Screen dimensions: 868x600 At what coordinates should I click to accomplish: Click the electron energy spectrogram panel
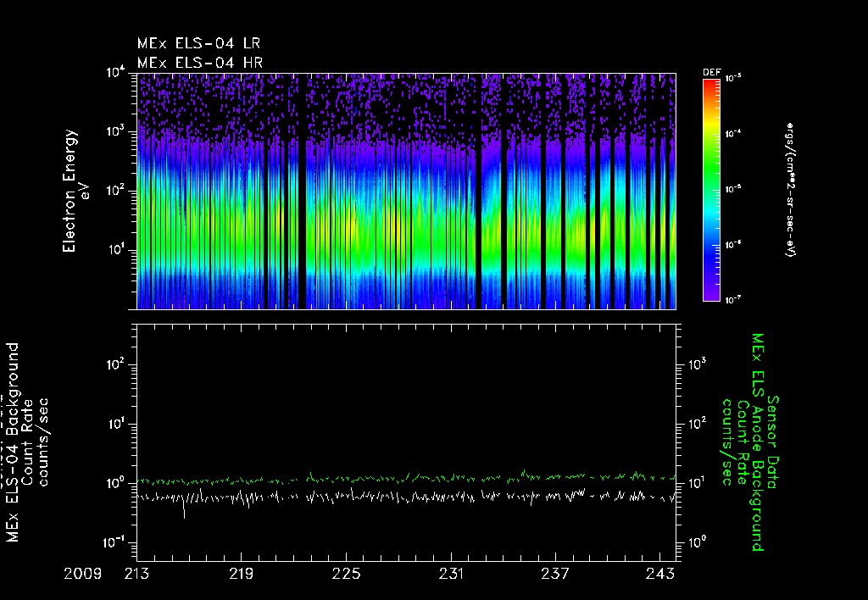(x=406, y=191)
